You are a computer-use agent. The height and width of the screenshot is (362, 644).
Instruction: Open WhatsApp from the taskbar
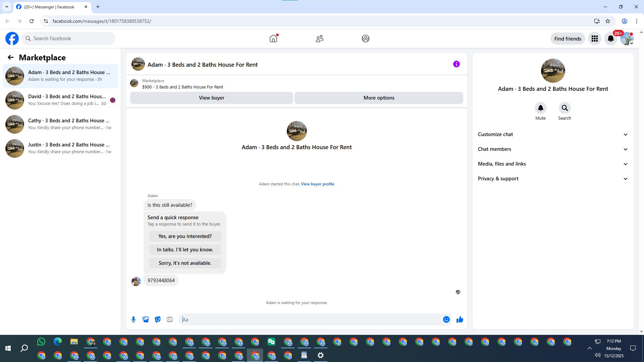pos(41,342)
